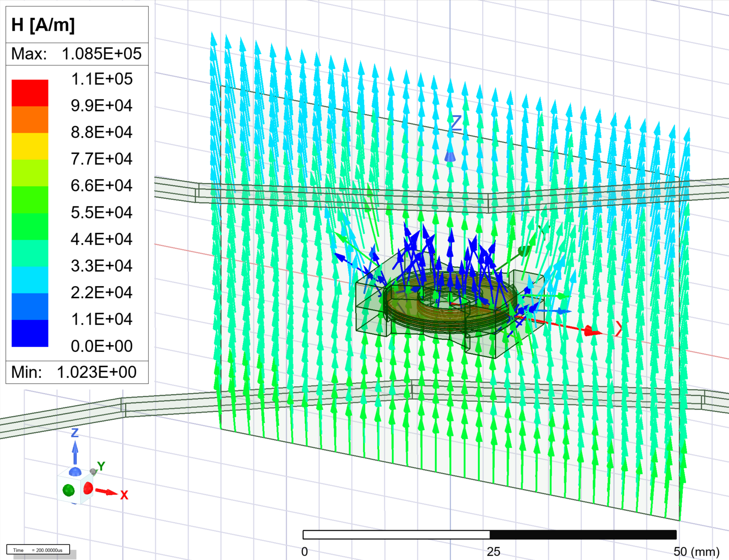729x560 pixels.
Task: Select the orange color band in the legend
Action: click(30, 119)
